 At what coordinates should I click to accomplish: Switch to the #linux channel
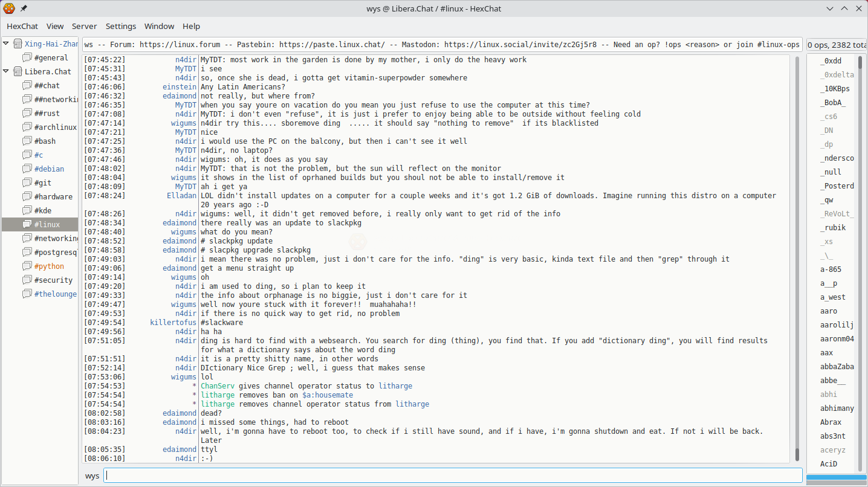(40, 224)
